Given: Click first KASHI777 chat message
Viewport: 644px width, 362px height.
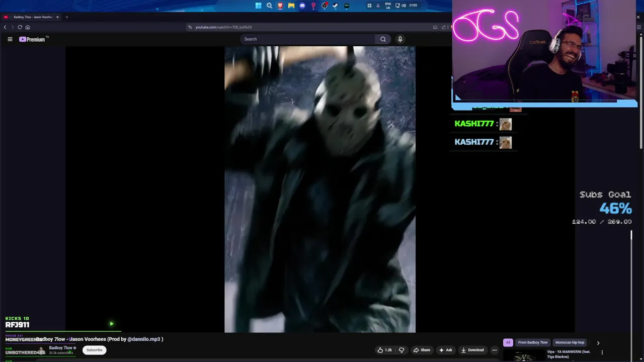Looking at the screenshot, I should (x=482, y=124).
